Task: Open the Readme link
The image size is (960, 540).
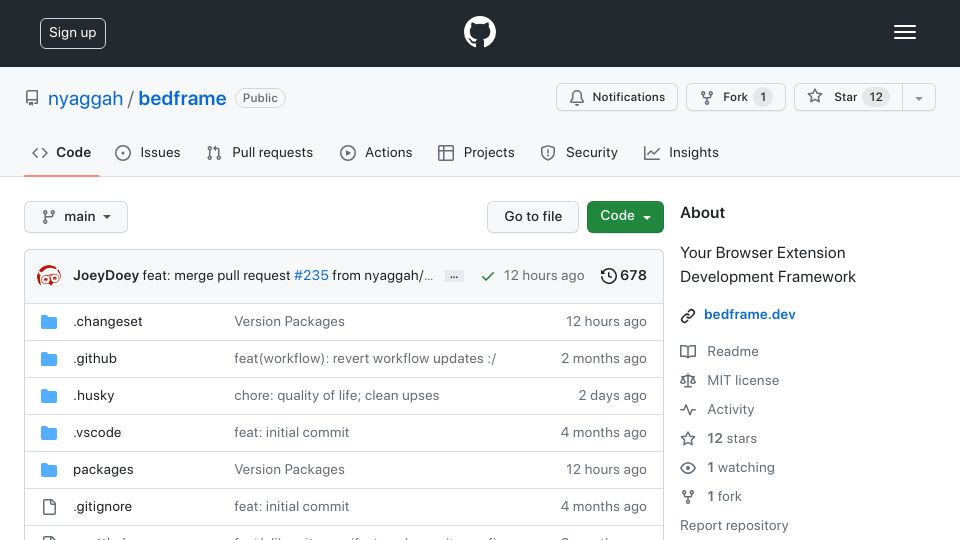Action: point(732,351)
